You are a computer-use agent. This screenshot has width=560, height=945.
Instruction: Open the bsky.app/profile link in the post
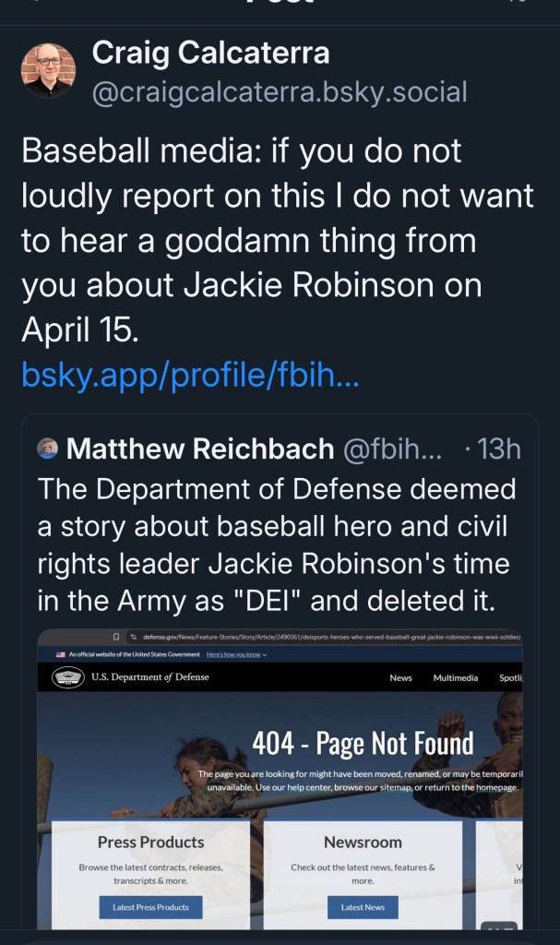189,375
